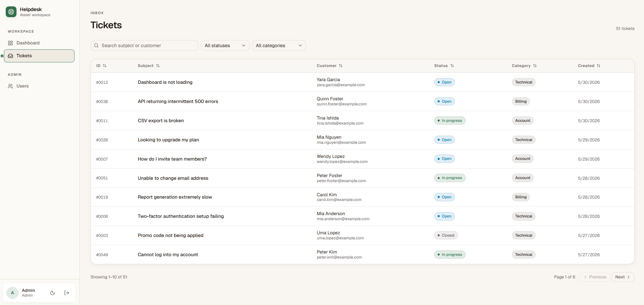Click Technical category on Peter Kim row

click(523, 255)
